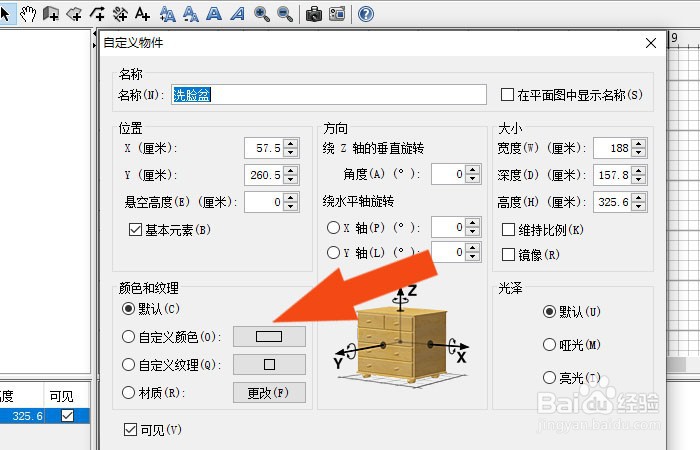Enable 在平面图中显示名称 checkbox
Viewport: 700px width, 450px height.
click(507, 95)
